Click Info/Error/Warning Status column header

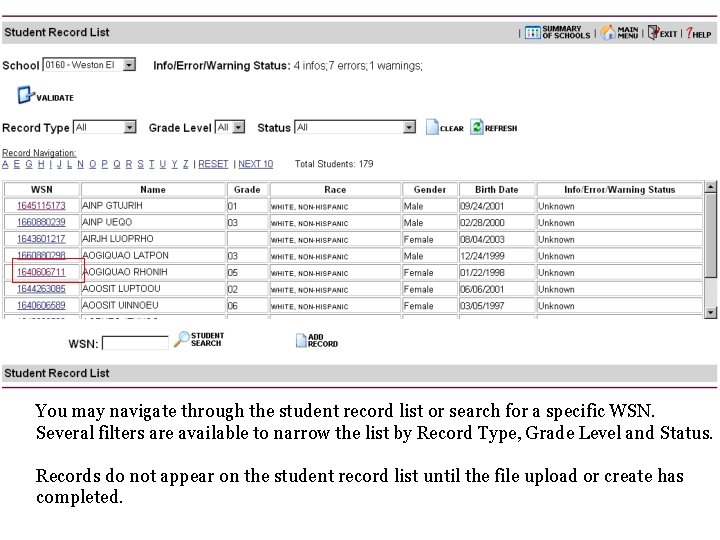pos(619,189)
